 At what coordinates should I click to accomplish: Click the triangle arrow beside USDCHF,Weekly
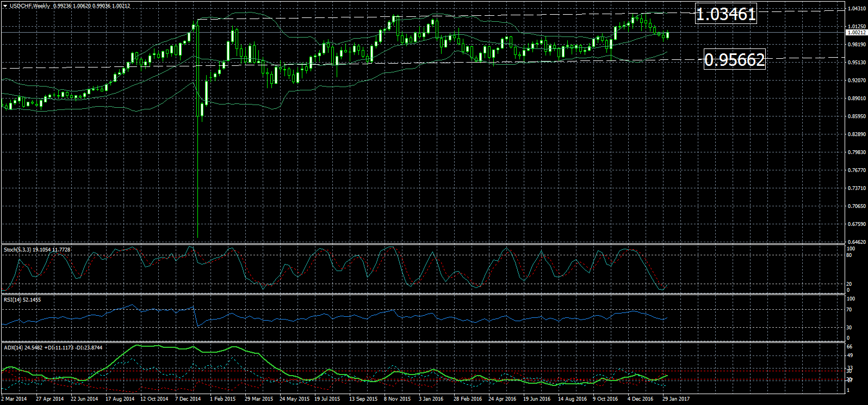[5, 6]
